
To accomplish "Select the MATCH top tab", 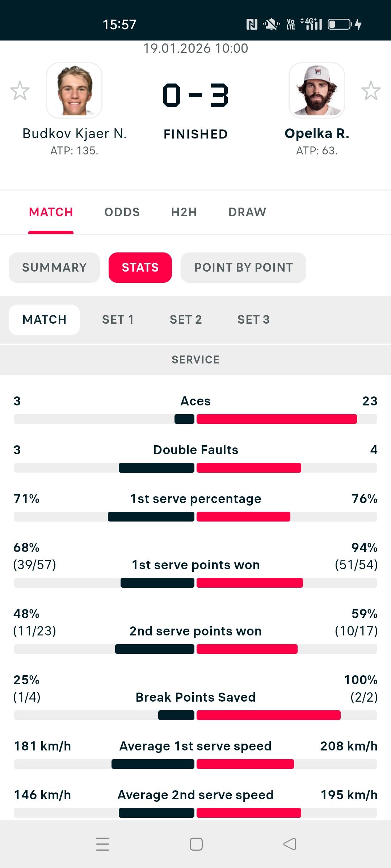I will [x=51, y=212].
